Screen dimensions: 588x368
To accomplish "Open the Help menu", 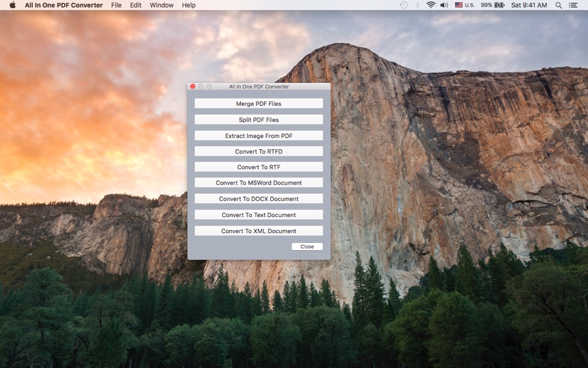I will [189, 5].
